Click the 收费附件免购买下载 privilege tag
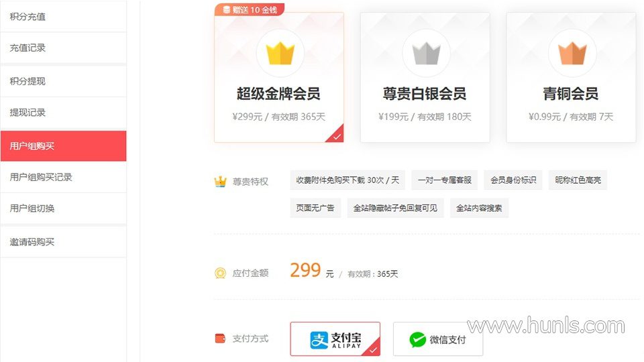This screenshot has width=644, height=362. click(x=347, y=180)
